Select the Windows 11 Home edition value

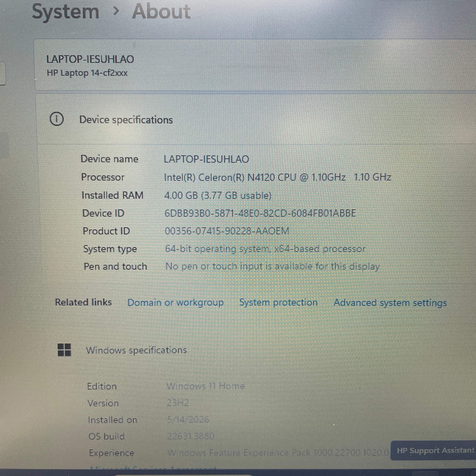(206, 386)
